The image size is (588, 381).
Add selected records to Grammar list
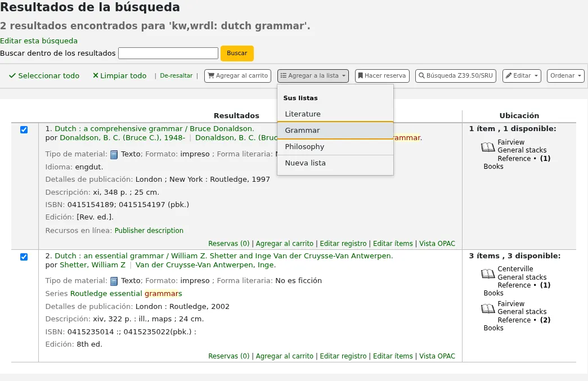[x=335, y=131]
